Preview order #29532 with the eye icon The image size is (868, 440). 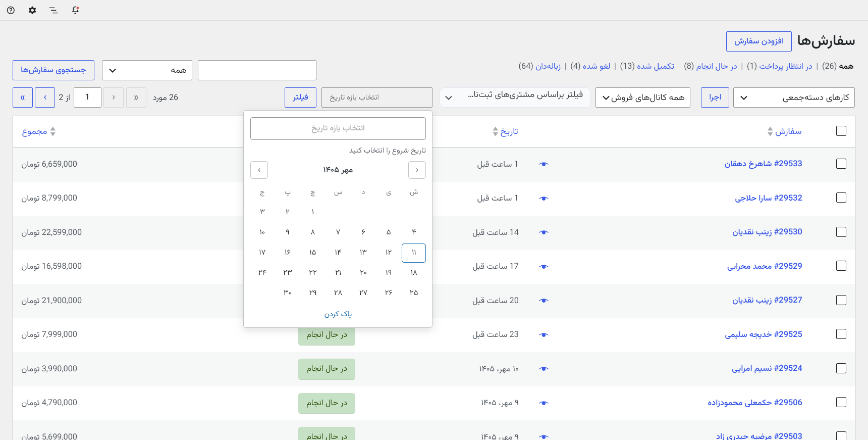coord(544,199)
